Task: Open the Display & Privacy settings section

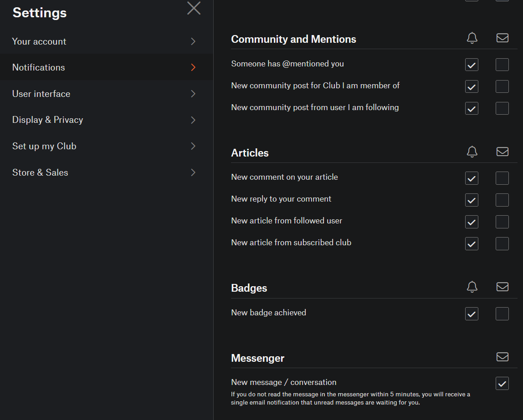Action: click(47, 120)
